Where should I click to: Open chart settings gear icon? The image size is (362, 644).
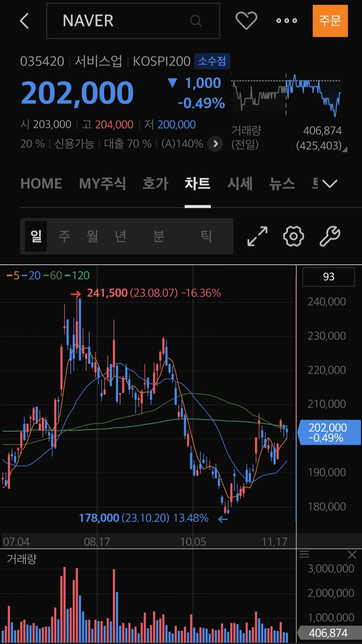pyautogui.click(x=294, y=236)
